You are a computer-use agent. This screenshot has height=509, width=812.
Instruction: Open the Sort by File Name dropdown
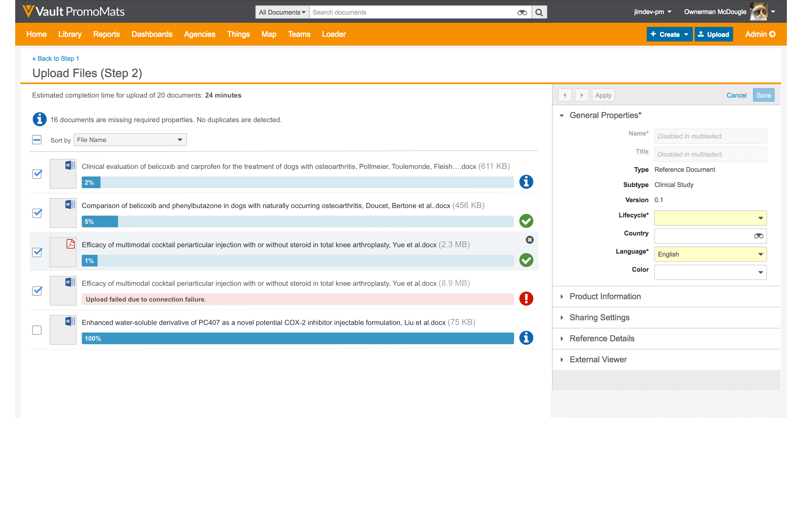pyautogui.click(x=130, y=140)
